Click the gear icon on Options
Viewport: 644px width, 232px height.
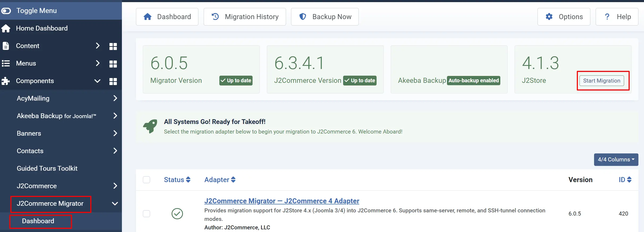click(549, 17)
